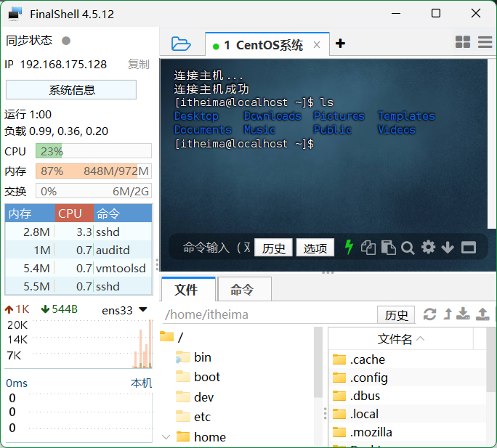Select the .local folder in file list
Viewport: 497px width, 448px height.
pyautogui.click(x=408, y=414)
